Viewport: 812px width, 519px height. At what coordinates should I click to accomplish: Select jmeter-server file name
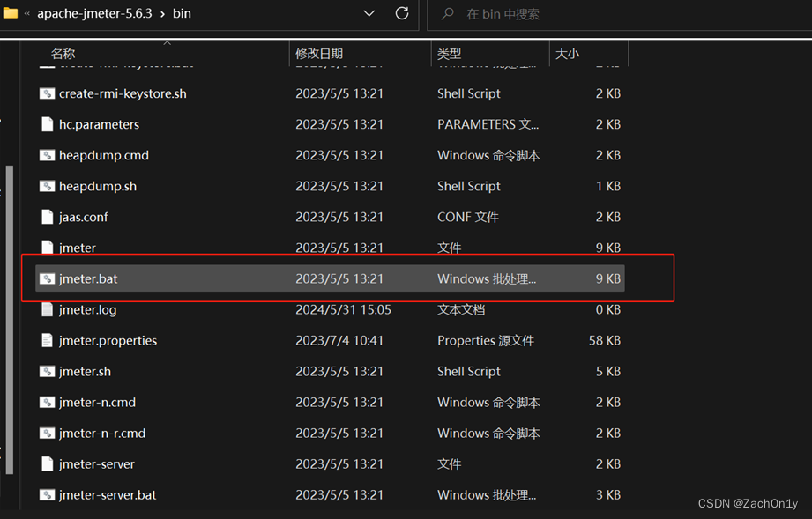pos(97,464)
